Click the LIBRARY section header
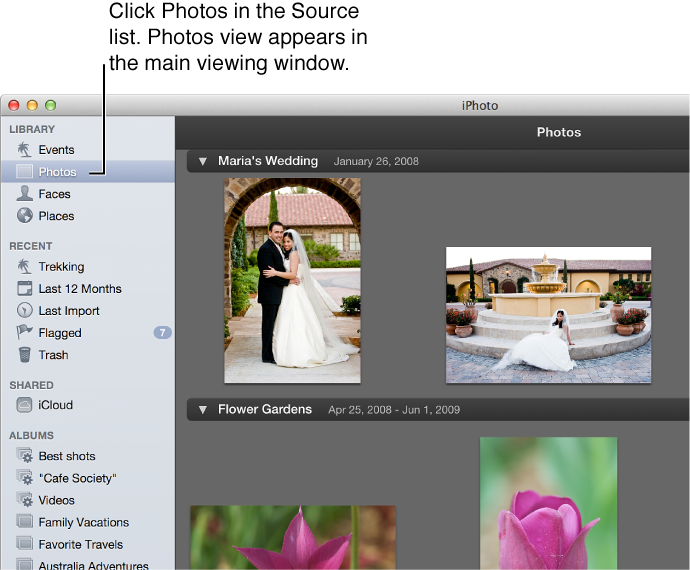 [32, 129]
